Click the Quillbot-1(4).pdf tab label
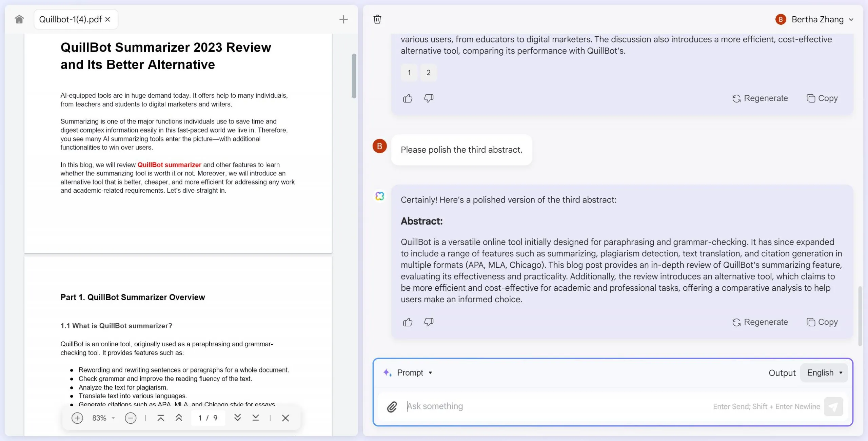Image resolution: width=868 pixels, height=441 pixels. tap(70, 19)
